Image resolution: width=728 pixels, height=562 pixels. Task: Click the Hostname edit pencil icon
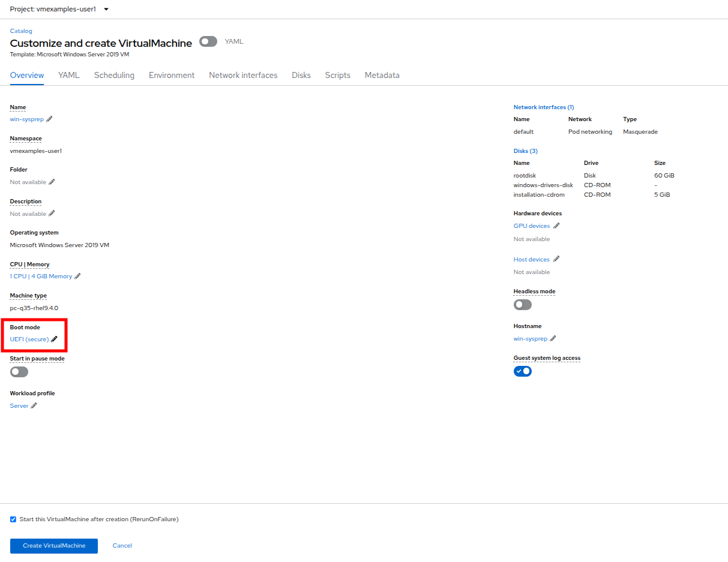click(x=553, y=339)
